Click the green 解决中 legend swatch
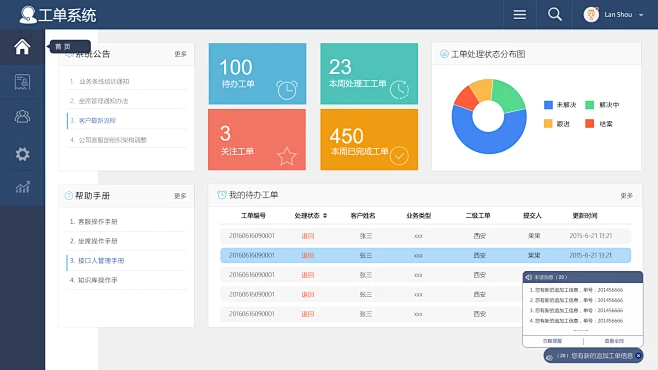This screenshot has width=658, height=370. point(590,105)
